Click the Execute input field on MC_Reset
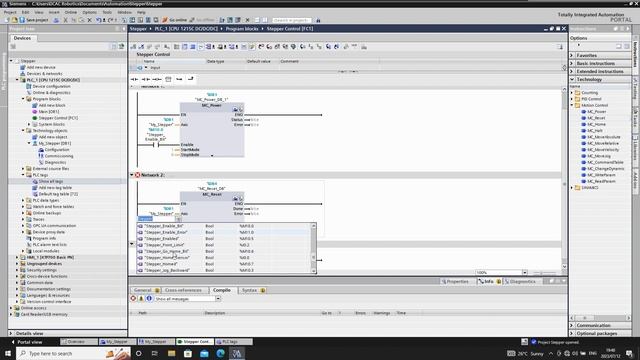Screen dimensions: 640x360 click(x=157, y=219)
